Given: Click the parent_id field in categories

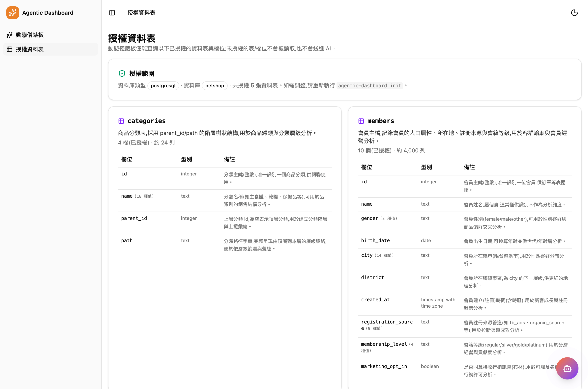Looking at the screenshot, I should [134, 218].
